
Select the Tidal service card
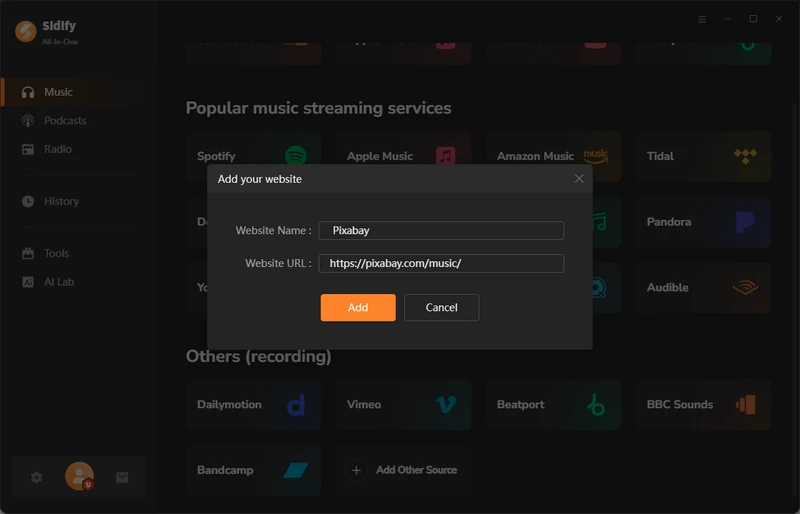click(x=704, y=156)
